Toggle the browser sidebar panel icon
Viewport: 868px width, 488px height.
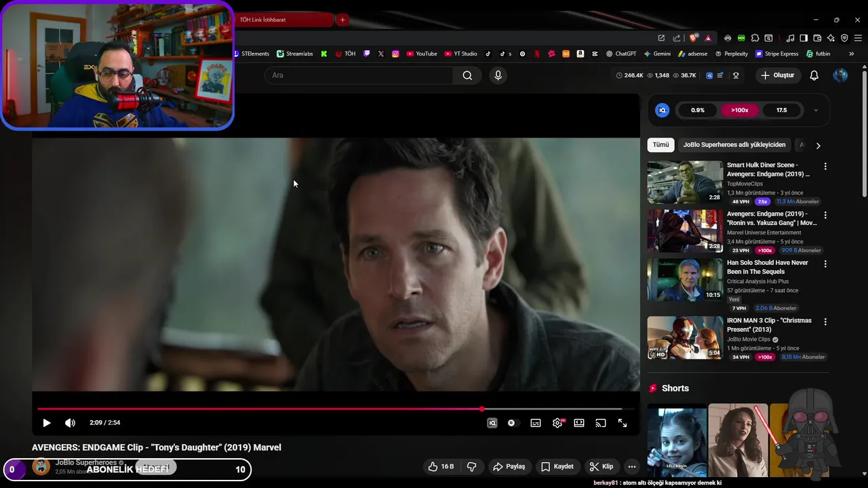[x=804, y=38]
